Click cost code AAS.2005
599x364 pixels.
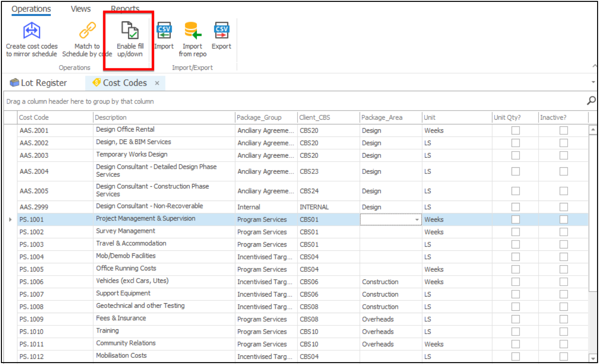[55, 191]
